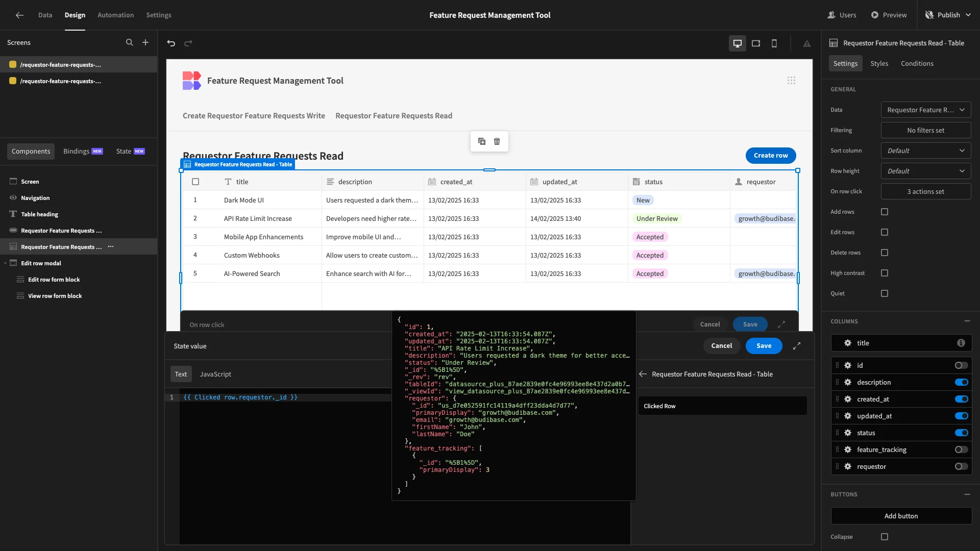
Task: Enable the High contrast checkbox
Action: pyautogui.click(x=885, y=273)
